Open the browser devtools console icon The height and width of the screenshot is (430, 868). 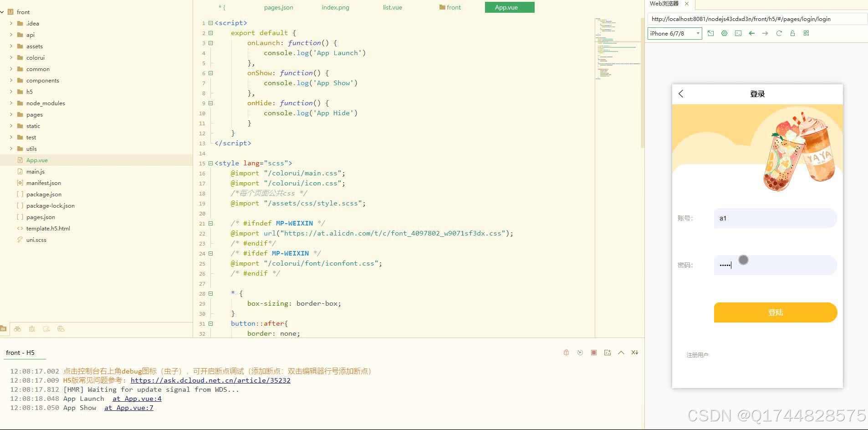click(738, 33)
